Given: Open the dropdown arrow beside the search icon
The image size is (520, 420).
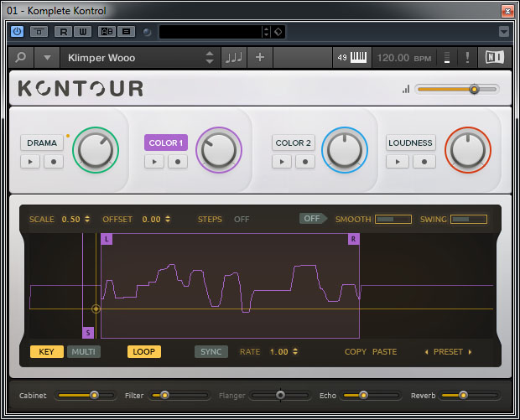Looking at the screenshot, I should tap(47, 58).
